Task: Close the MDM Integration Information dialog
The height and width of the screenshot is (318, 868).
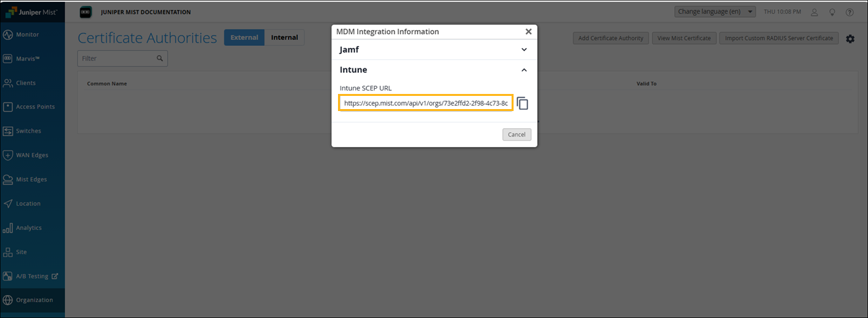Action: click(x=528, y=32)
